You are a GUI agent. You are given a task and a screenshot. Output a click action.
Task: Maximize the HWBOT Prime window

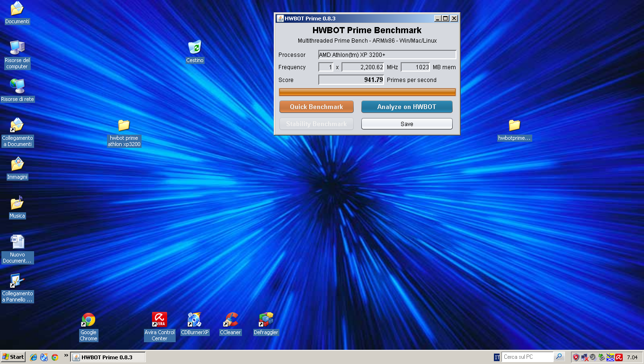point(446,18)
